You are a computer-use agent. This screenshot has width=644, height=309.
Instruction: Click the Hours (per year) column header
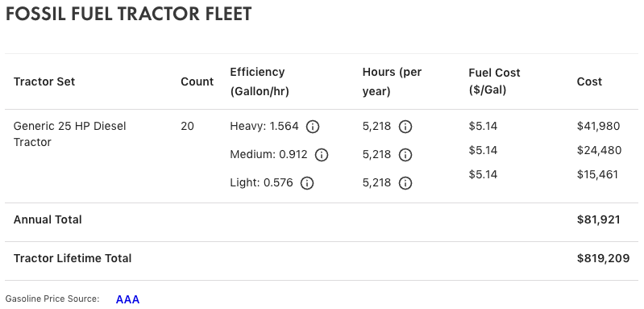(x=392, y=81)
